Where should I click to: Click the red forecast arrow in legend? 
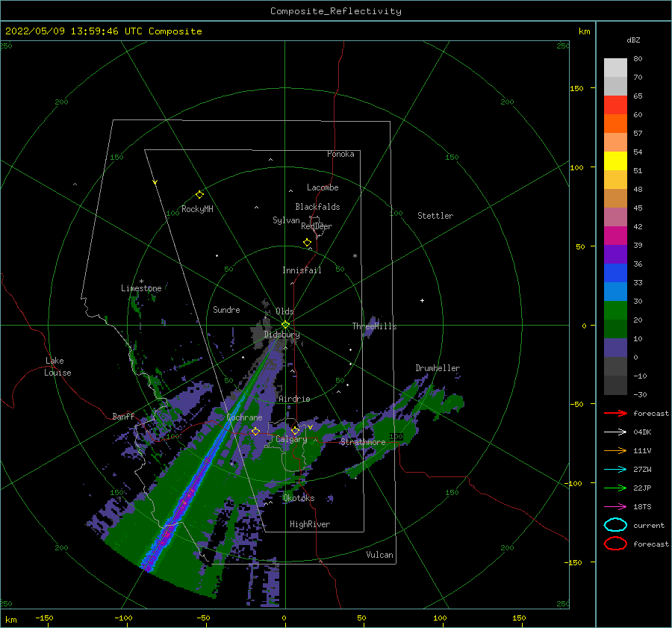(x=615, y=413)
